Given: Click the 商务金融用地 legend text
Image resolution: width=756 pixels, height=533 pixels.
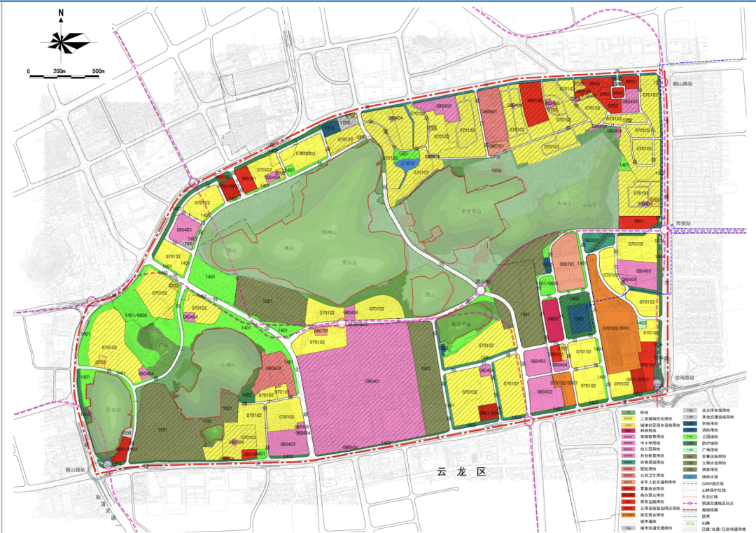Looking at the screenshot, I should (x=652, y=502).
